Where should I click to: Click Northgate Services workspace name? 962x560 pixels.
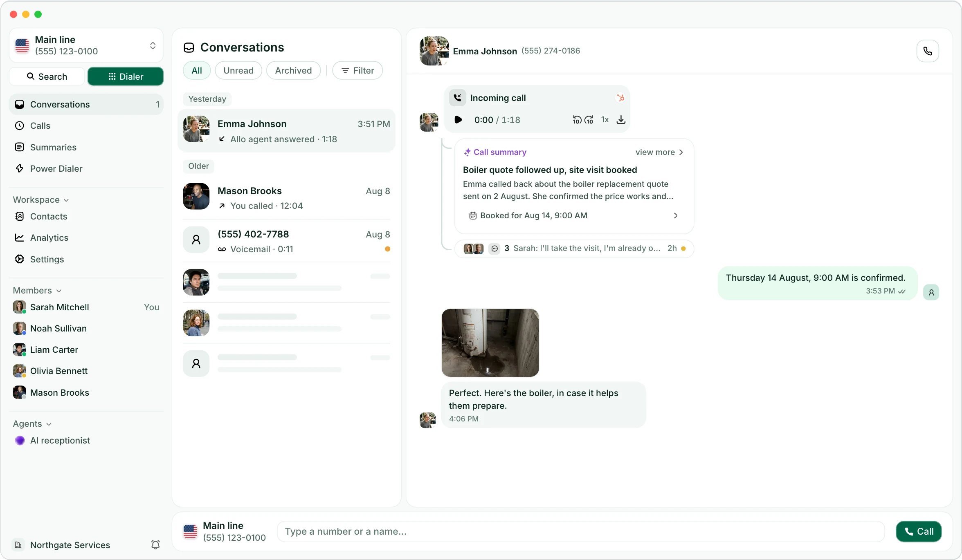click(x=70, y=545)
